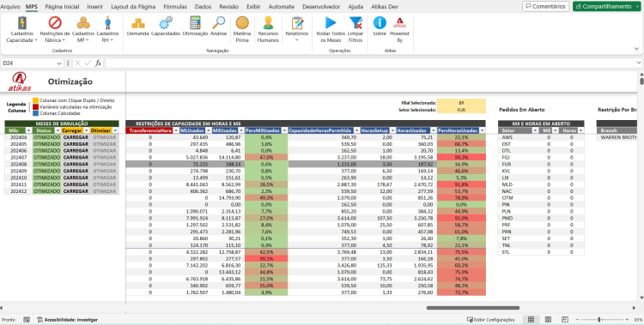644x325 pixels.
Task: Go to Demanda sheet
Action: [x=137, y=22]
